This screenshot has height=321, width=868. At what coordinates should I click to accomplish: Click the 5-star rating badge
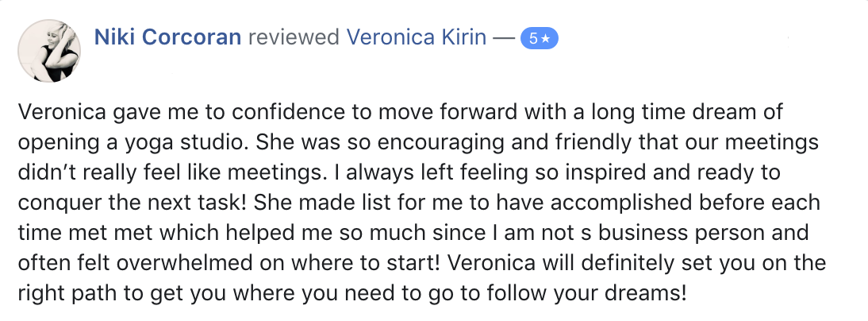point(540,38)
